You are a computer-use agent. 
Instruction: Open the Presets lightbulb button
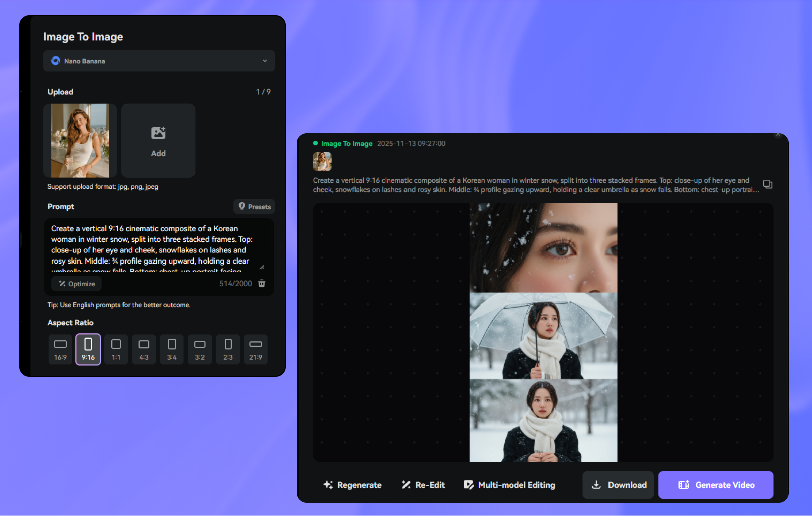coord(254,207)
